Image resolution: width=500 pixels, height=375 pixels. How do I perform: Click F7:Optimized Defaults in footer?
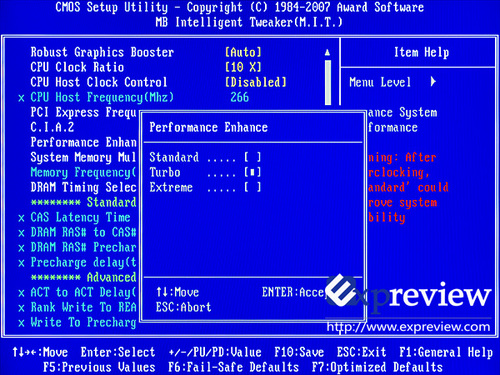point(377,367)
